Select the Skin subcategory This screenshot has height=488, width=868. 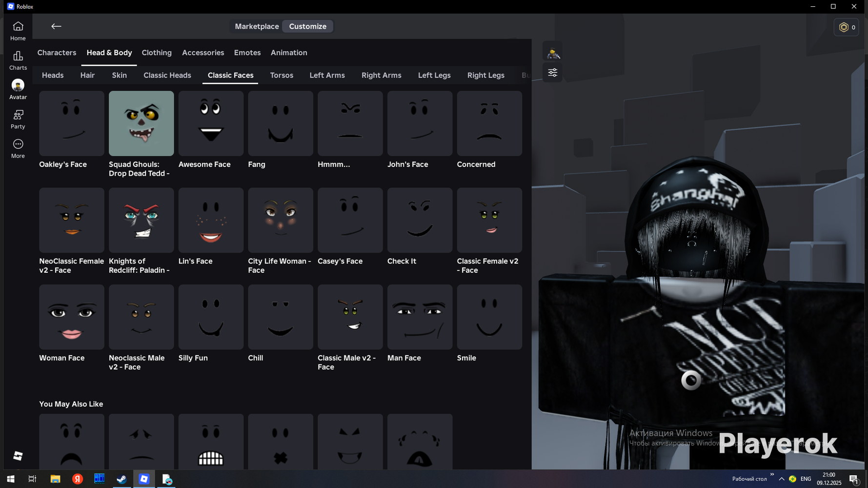point(119,75)
